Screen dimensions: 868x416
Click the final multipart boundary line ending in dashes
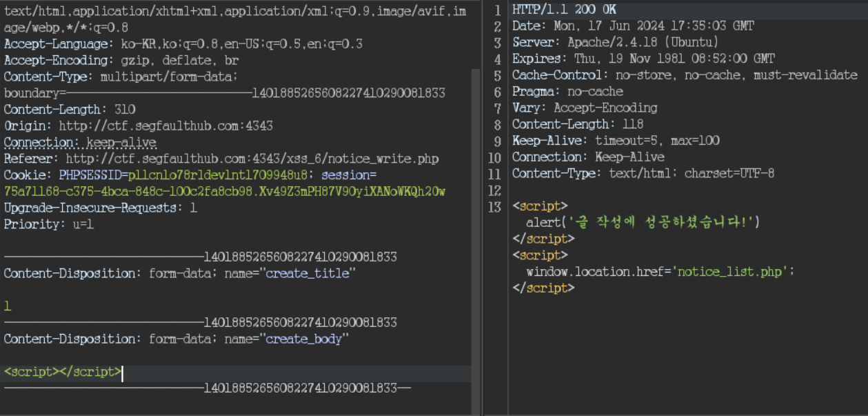(x=208, y=388)
